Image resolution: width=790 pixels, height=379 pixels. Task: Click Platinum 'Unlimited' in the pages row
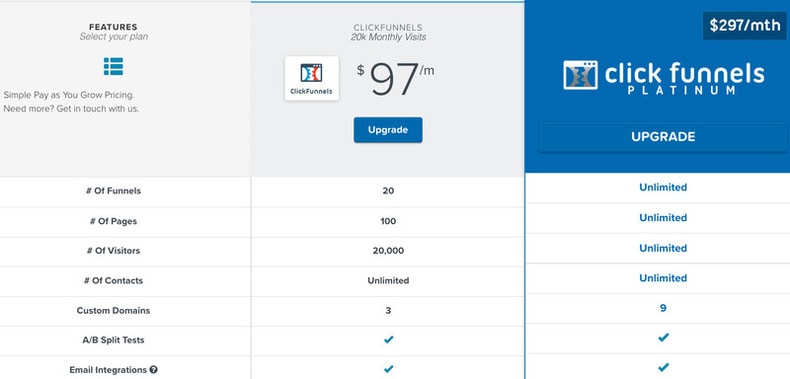pyautogui.click(x=663, y=218)
